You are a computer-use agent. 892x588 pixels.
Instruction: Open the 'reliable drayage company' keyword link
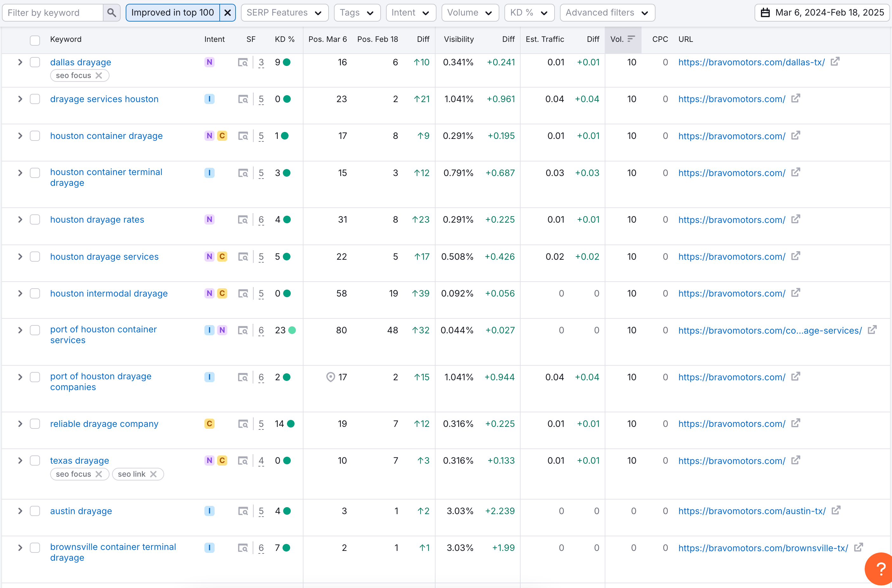(x=104, y=424)
